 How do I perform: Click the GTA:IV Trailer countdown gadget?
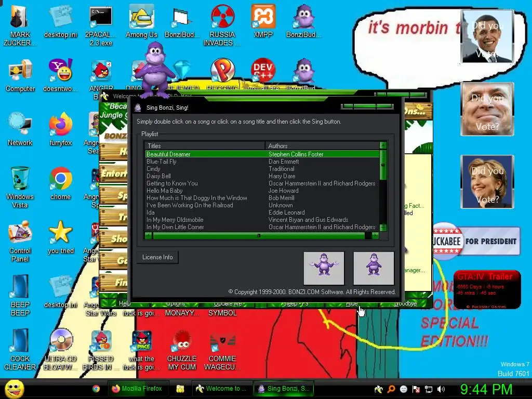487,289
